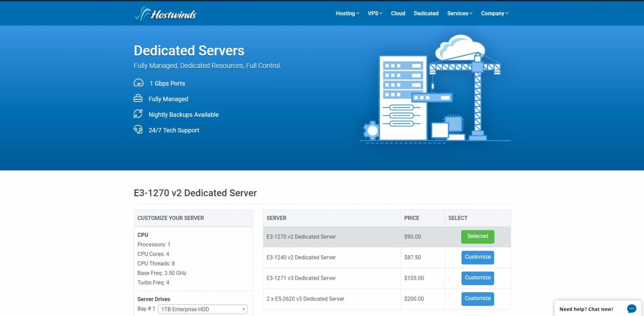Click the toolbox icon beside Fully Managed
644x316 pixels.
138,98
